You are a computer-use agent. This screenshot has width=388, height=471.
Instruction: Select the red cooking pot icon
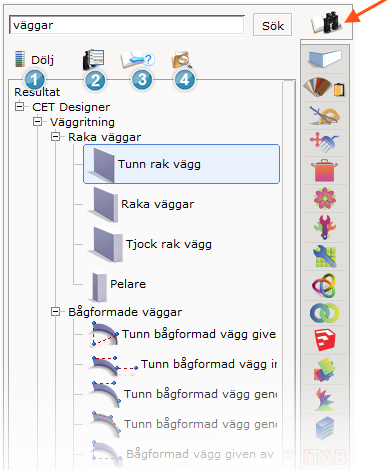click(324, 171)
